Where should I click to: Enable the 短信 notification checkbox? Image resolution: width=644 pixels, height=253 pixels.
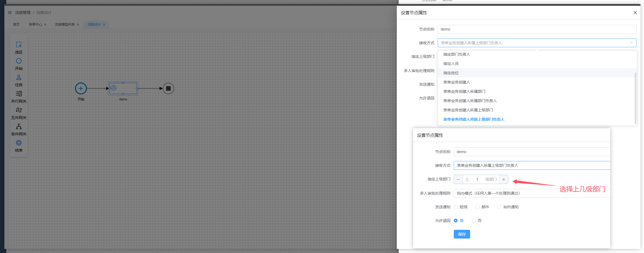pos(456,207)
